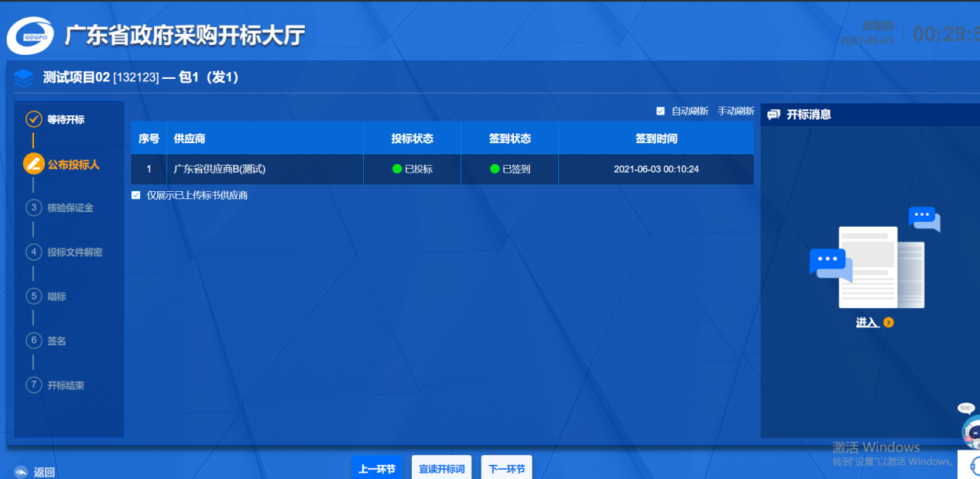Click the orange arrow next to 进入
This screenshot has height=479, width=980.
[889, 323]
